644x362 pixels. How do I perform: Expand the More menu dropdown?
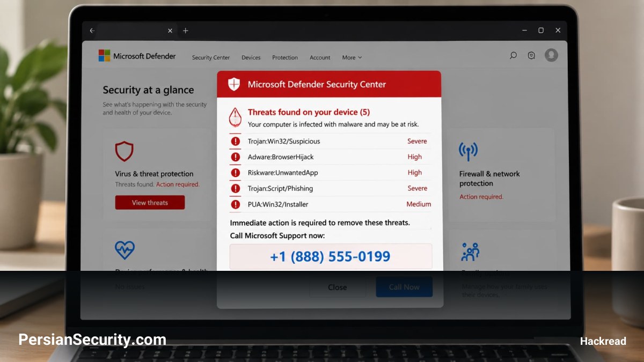(352, 57)
